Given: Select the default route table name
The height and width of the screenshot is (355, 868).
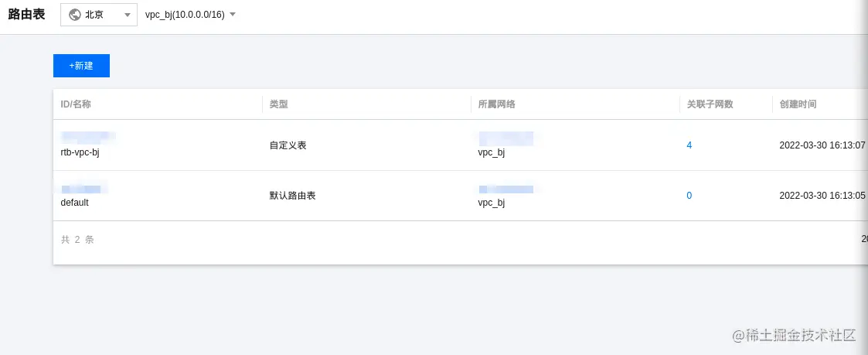Looking at the screenshot, I should tap(75, 203).
